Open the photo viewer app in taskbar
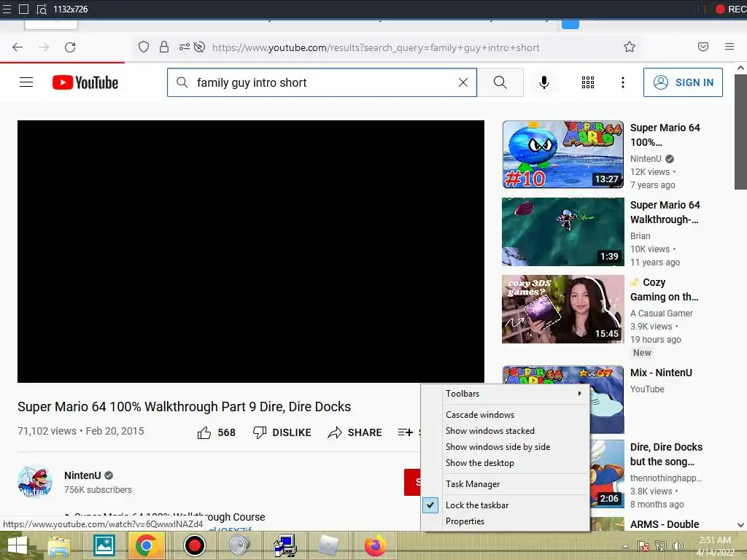 point(104,545)
